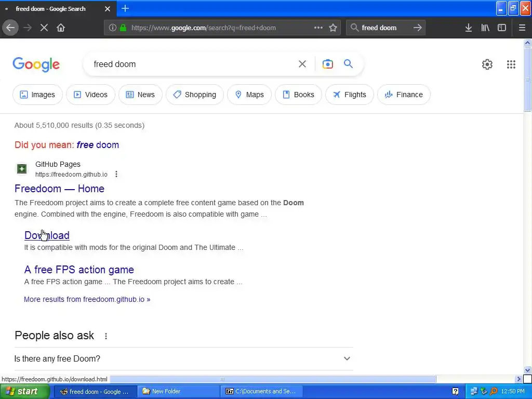The height and width of the screenshot is (399, 532).
Task: Open the Firefox library icon
Action: [485, 28]
